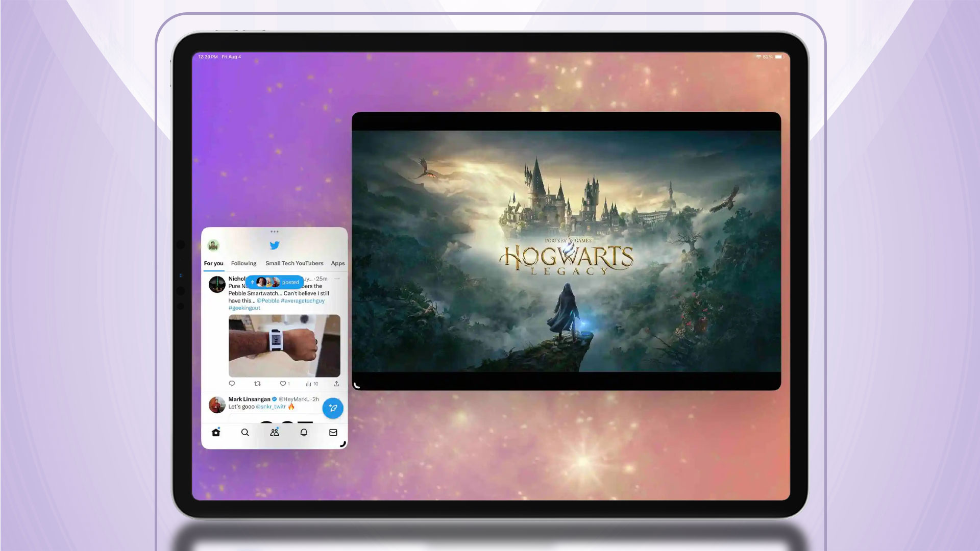The image size is (980, 551).
Task: Open the #geekingout hashtag
Action: pyautogui.click(x=244, y=308)
